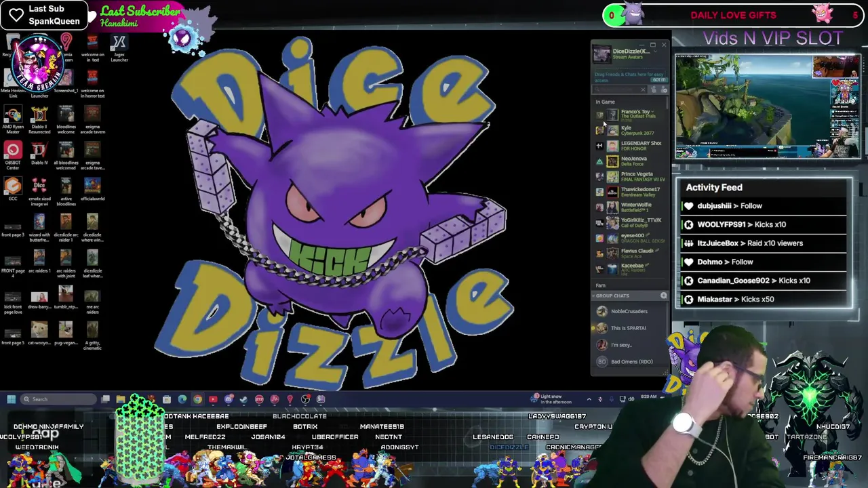Screen dimensions: 868x488
Task: Collapse the 'In Game' friends section
Action: coord(606,102)
